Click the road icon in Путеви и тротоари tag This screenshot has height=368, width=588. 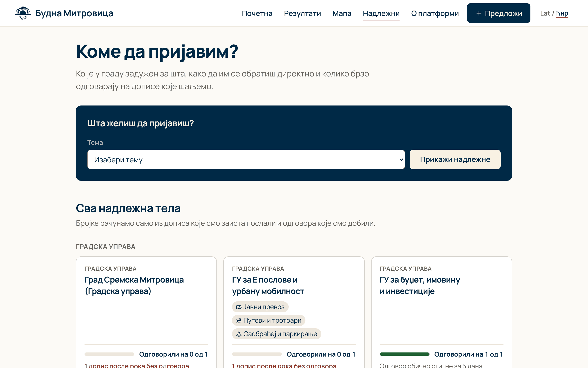tap(239, 321)
